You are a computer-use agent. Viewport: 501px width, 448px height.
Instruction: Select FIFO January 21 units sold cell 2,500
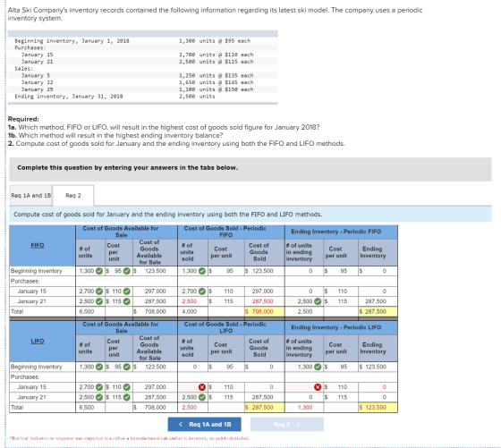pos(192,301)
